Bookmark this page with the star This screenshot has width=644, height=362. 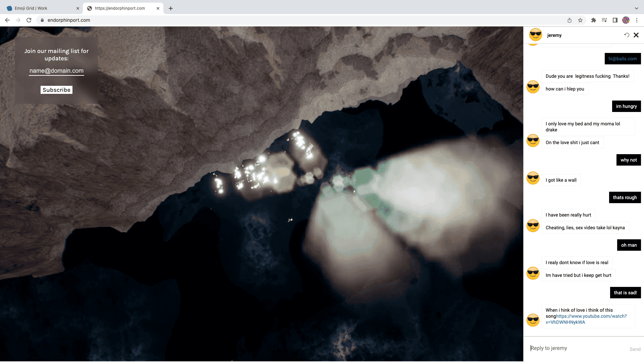pyautogui.click(x=580, y=20)
